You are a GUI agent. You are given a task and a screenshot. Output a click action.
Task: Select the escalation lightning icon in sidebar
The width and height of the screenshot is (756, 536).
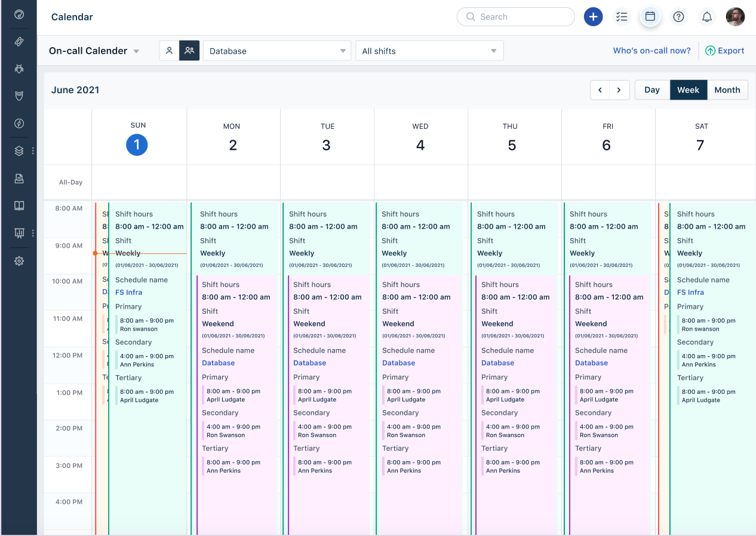click(x=19, y=124)
